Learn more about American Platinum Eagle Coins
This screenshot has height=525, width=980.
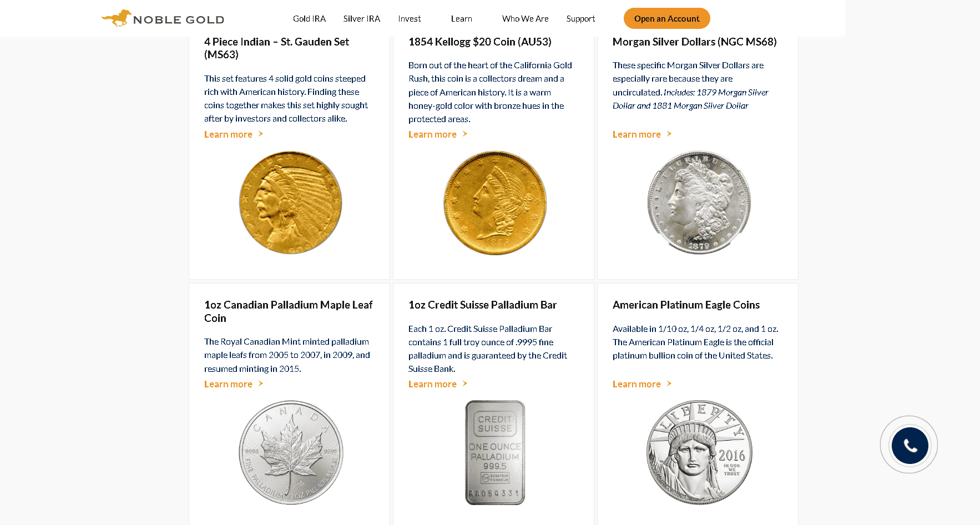637,383
